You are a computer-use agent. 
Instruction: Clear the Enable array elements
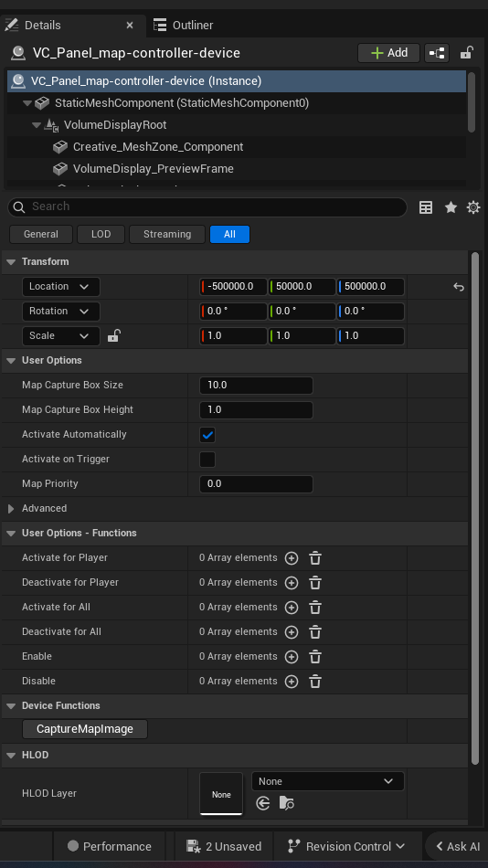[315, 657]
